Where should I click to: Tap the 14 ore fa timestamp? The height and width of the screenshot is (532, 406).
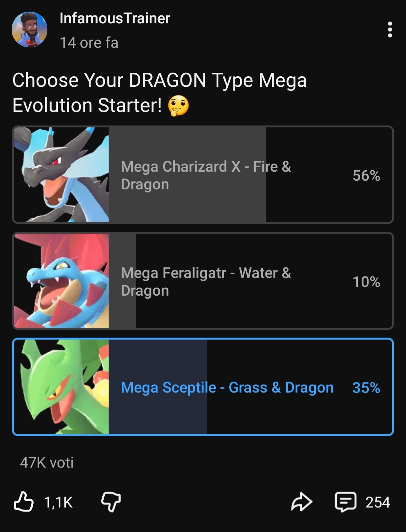(89, 43)
